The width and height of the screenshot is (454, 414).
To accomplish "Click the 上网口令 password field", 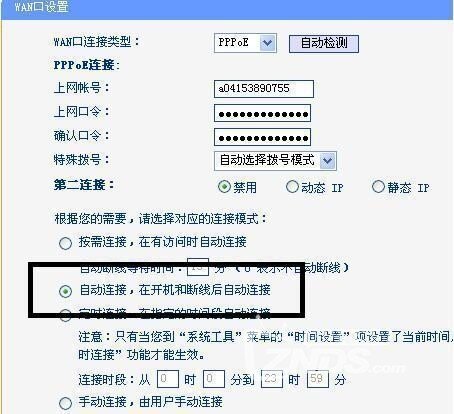I will click(x=262, y=113).
